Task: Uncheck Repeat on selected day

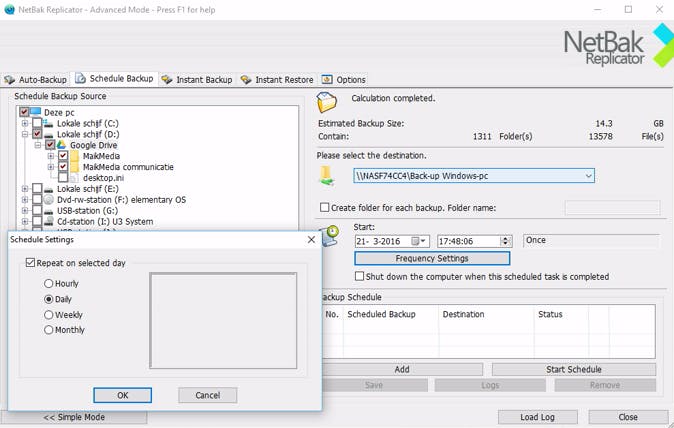Action: (x=30, y=263)
